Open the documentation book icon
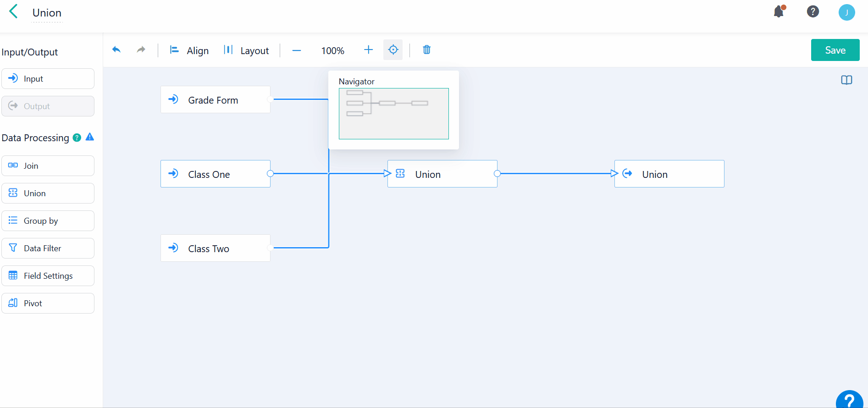Image resolution: width=868 pixels, height=408 pixels. click(x=846, y=80)
